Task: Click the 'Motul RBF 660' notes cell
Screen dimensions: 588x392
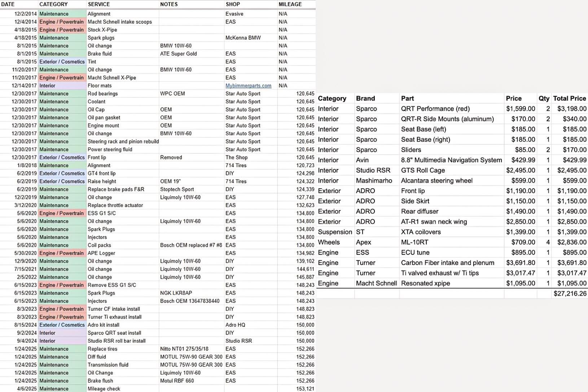Action: [192, 381]
